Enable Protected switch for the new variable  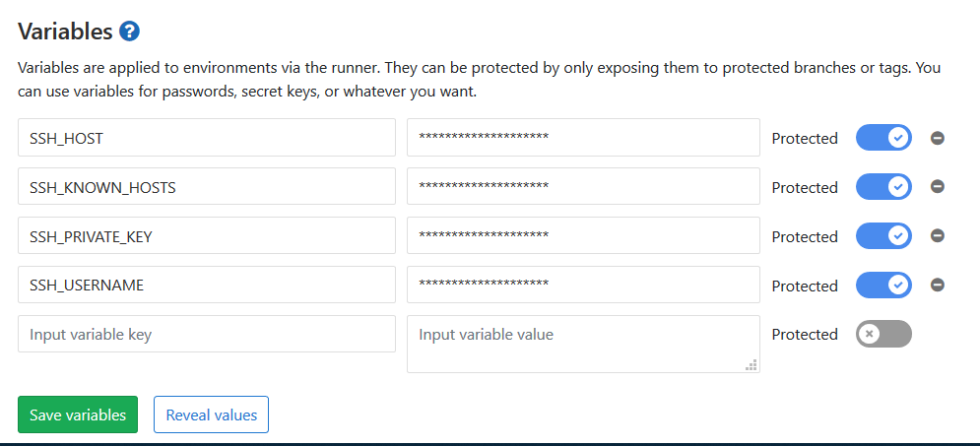click(883, 334)
